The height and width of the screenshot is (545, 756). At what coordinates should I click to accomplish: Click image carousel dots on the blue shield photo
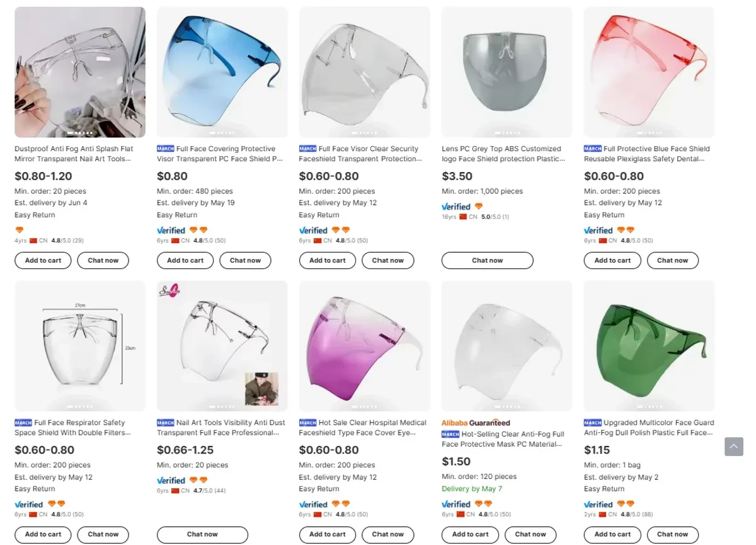(222, 133)
